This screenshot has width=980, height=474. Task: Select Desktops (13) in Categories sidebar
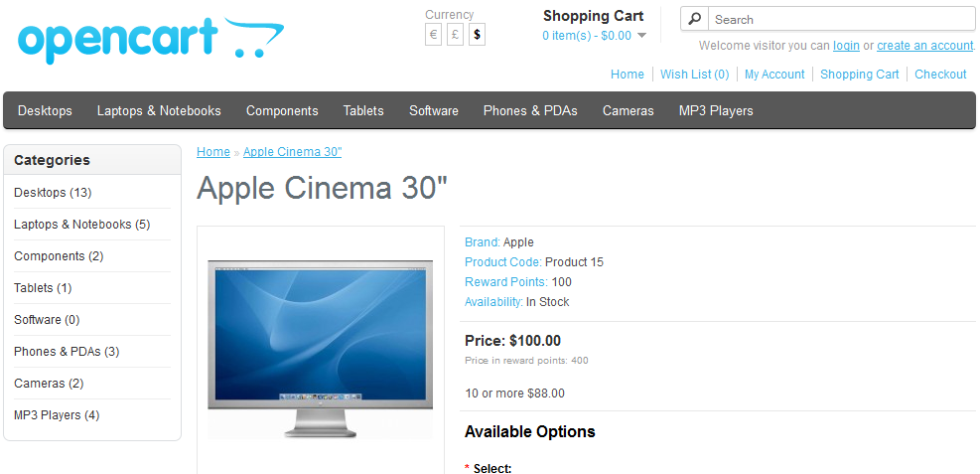tap(53, 193)
